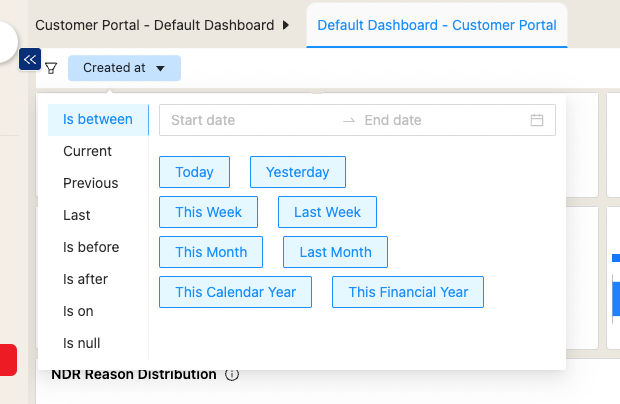Apply This Financial Year range
620x404 pixels.
[408, 292]
